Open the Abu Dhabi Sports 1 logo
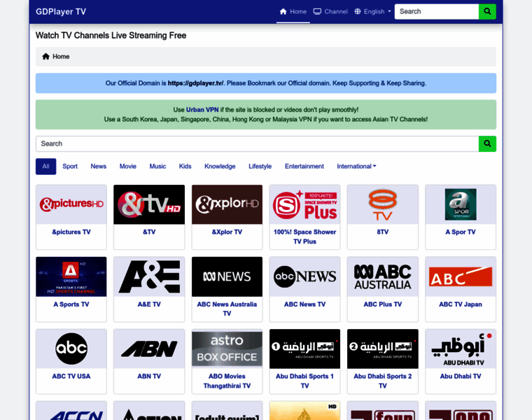The image size is (532, 420). click(x=304, y=349)
